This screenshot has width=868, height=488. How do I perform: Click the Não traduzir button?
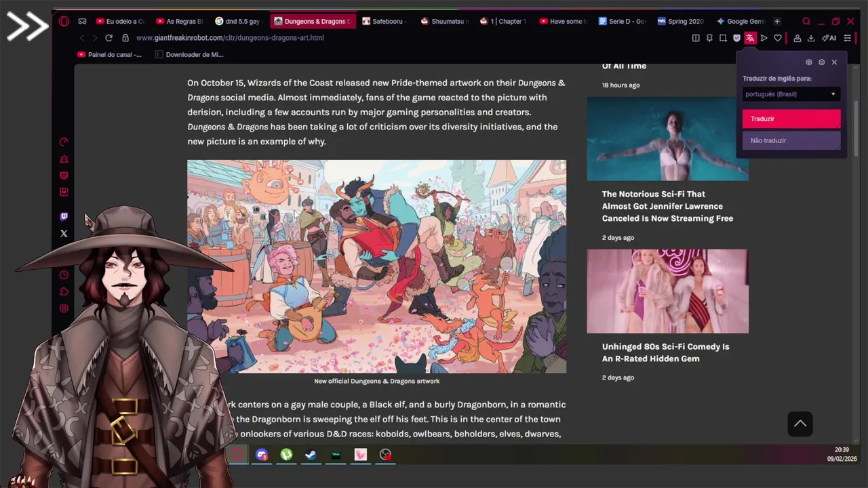coord(791,140)
